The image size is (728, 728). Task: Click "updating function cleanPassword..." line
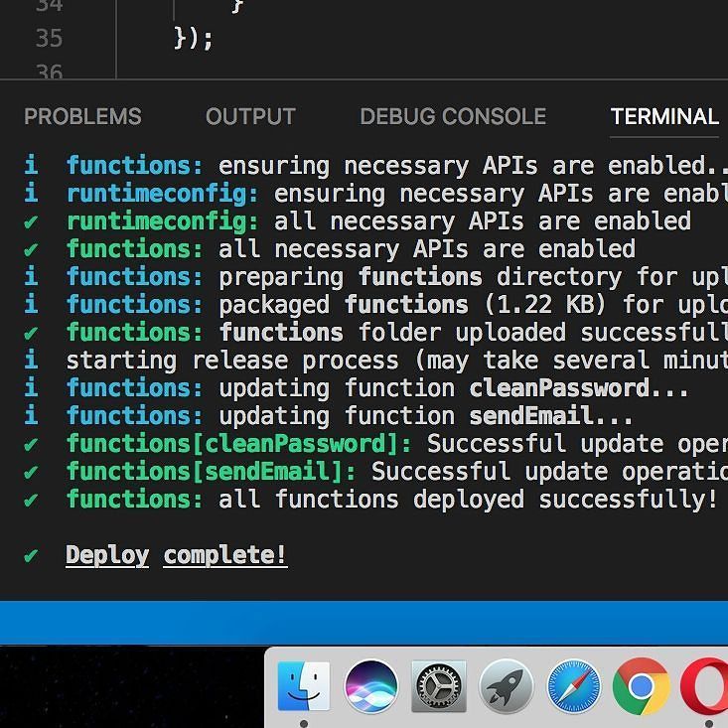454,388
